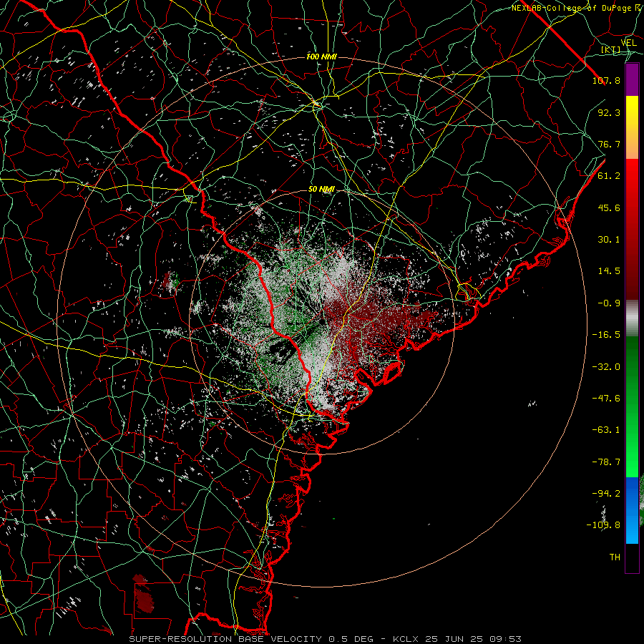This screenshot has width=644, height=644.
Task: Click the -16.5 scale value
Action: (606, 335)
